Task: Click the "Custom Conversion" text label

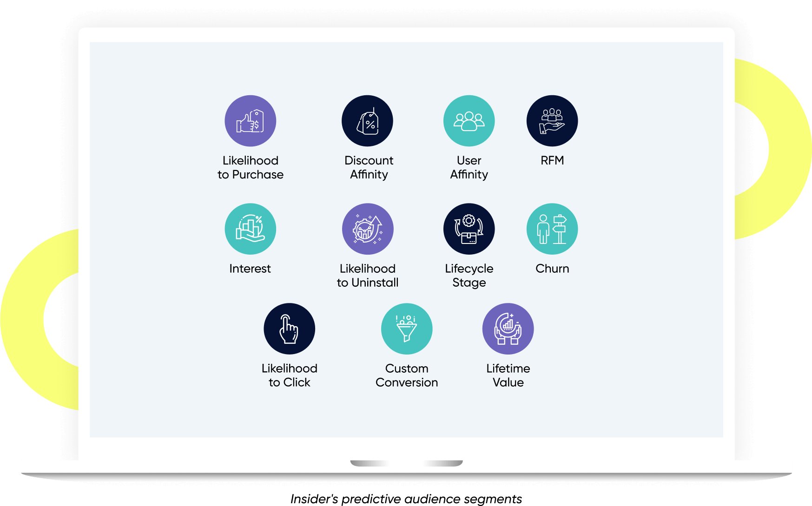Action: pos(407,375)
